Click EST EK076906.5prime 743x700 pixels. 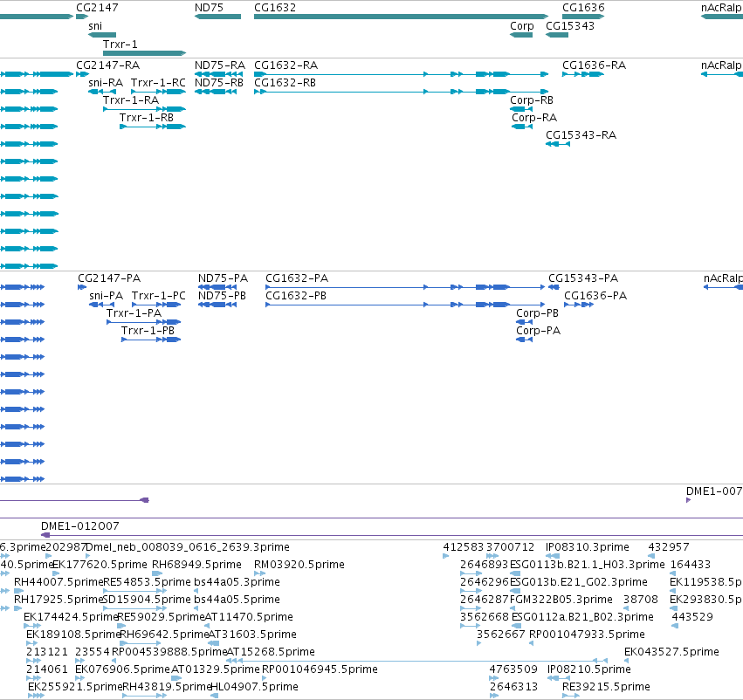(122, 669)
